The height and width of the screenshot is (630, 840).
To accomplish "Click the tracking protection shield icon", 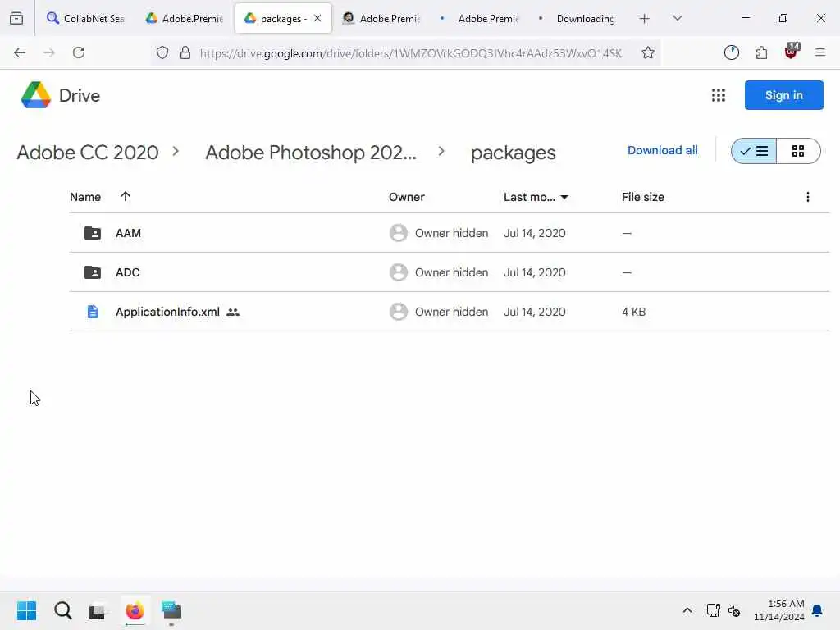I will click(162, 52).
